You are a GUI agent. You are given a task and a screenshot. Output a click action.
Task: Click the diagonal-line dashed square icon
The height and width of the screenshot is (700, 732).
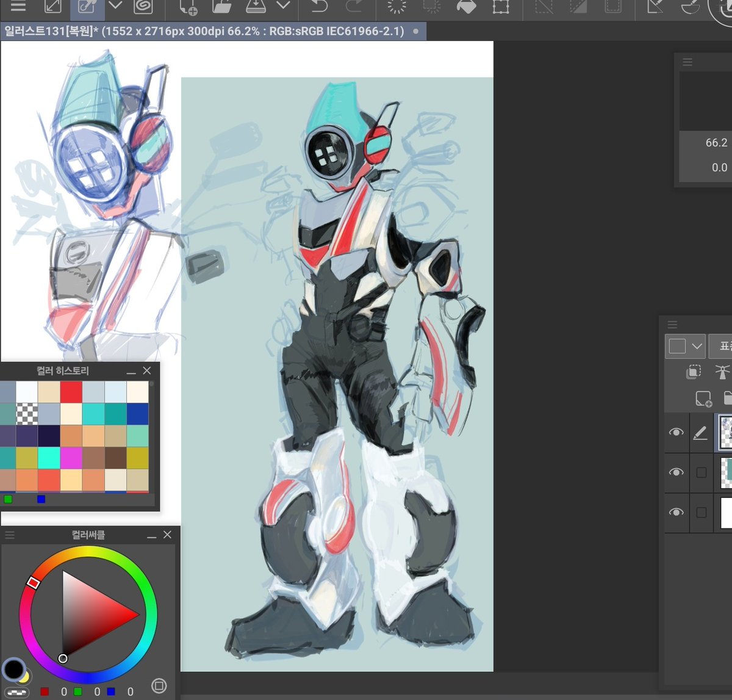(544, 6)
